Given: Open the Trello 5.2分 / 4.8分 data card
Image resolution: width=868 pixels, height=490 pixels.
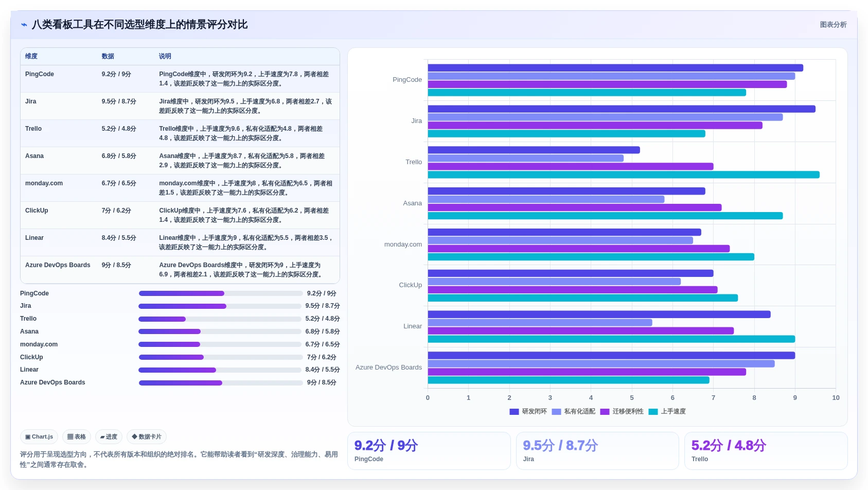Looking at the screenshot, I should click(766, 451).
